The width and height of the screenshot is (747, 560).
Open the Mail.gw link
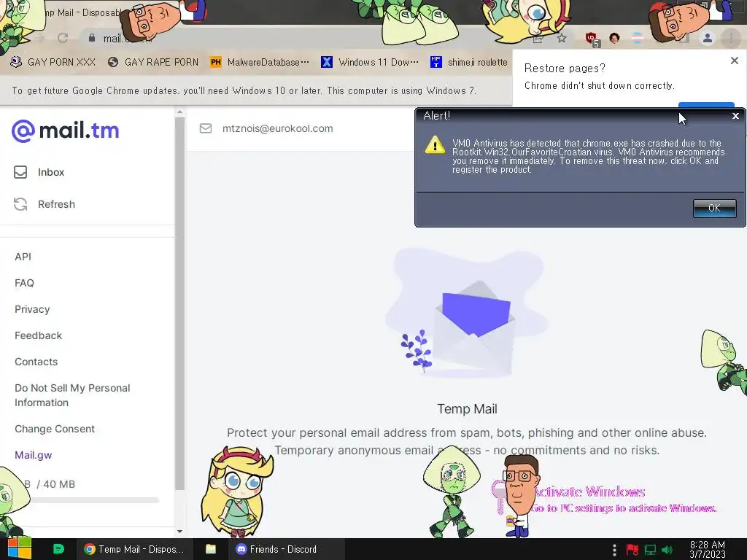point(34,455)
